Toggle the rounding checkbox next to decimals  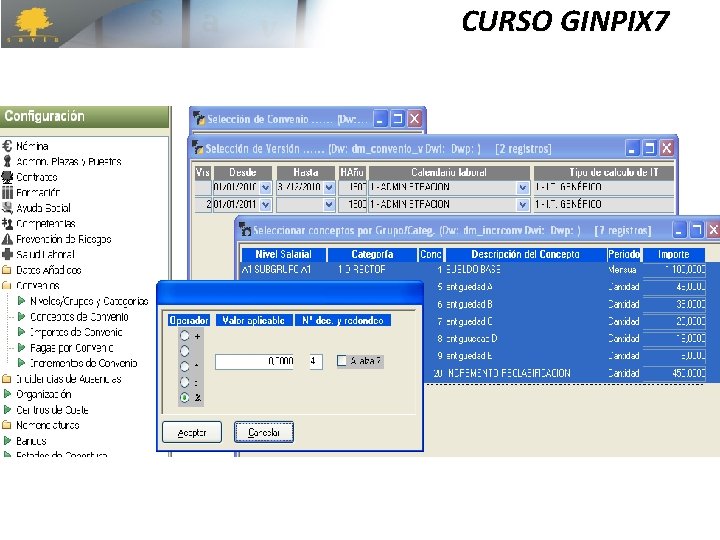point(342,361)
